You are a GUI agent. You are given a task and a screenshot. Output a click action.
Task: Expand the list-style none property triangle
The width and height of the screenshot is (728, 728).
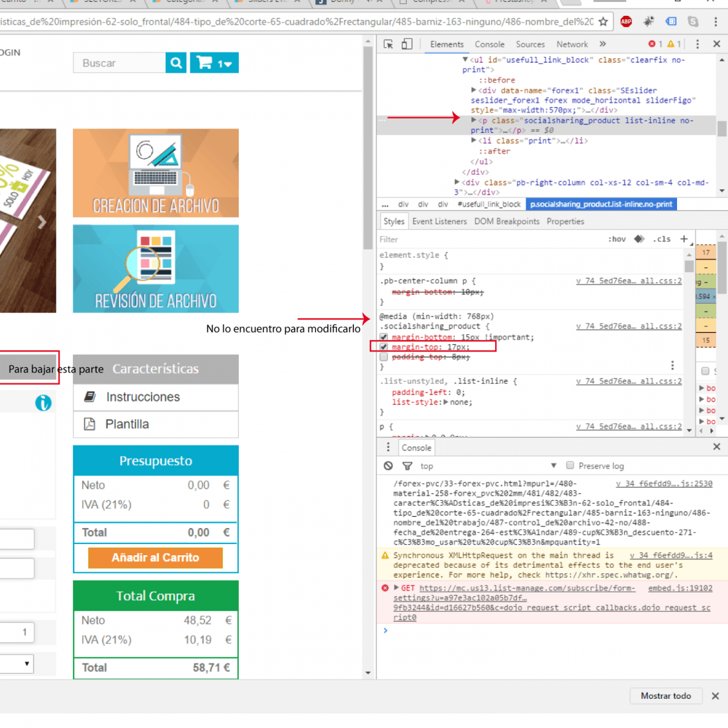coord(446,402)
